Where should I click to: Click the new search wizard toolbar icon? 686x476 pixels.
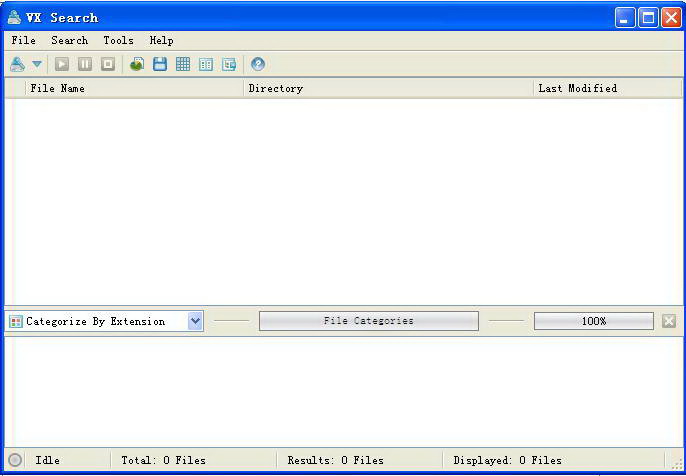18,64
